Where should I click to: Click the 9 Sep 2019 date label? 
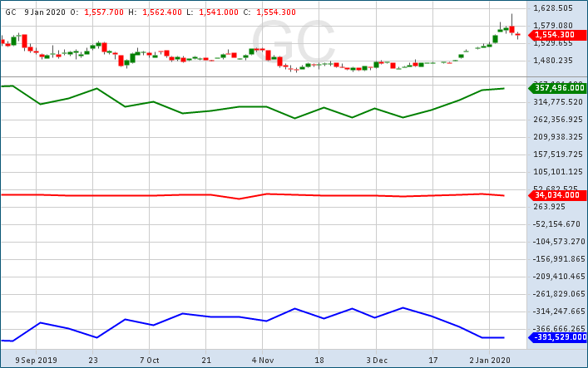tap(36, 361)
